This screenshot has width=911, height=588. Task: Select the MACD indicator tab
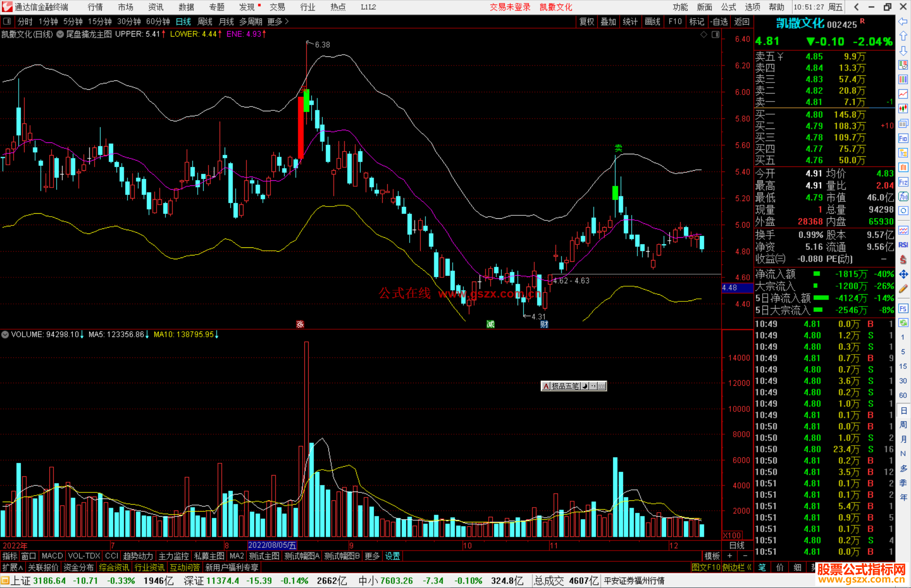click(52, 556)
